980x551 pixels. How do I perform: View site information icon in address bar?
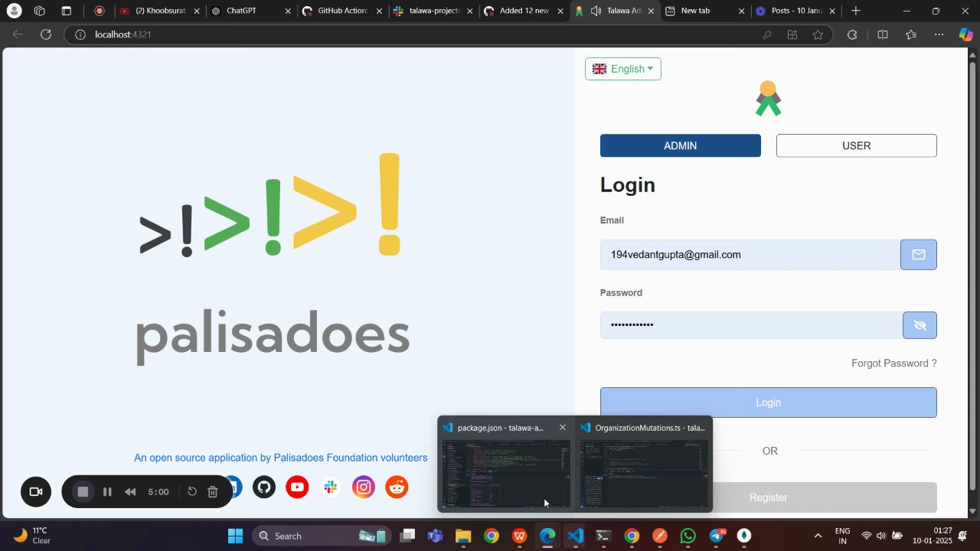coord(80,34)
